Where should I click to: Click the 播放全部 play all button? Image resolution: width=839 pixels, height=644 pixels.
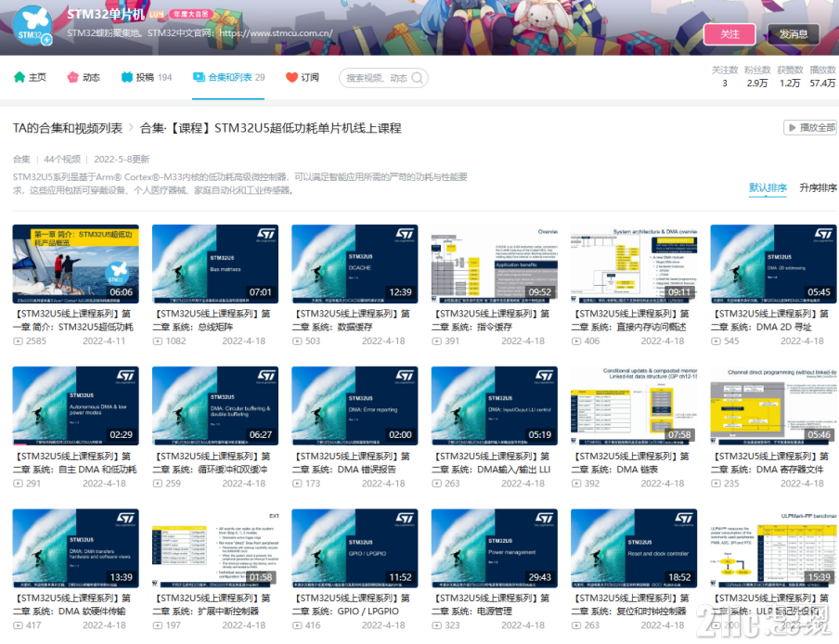(x=810, y=128)
